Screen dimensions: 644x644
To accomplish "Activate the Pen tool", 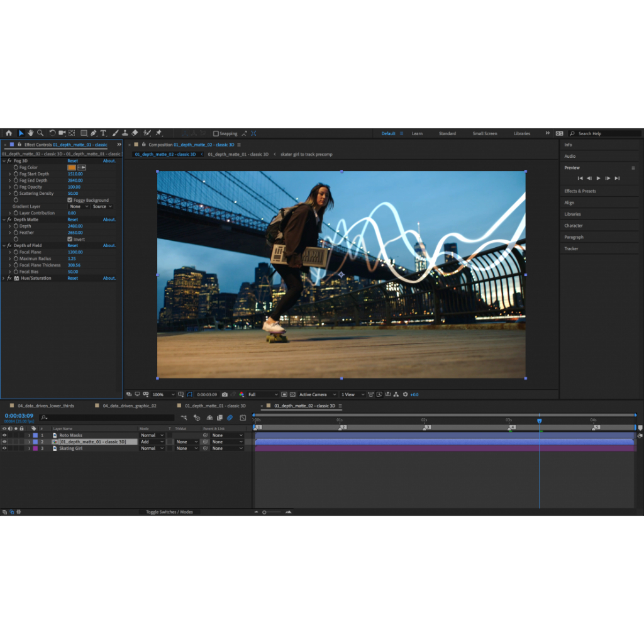I will point(93,133).
